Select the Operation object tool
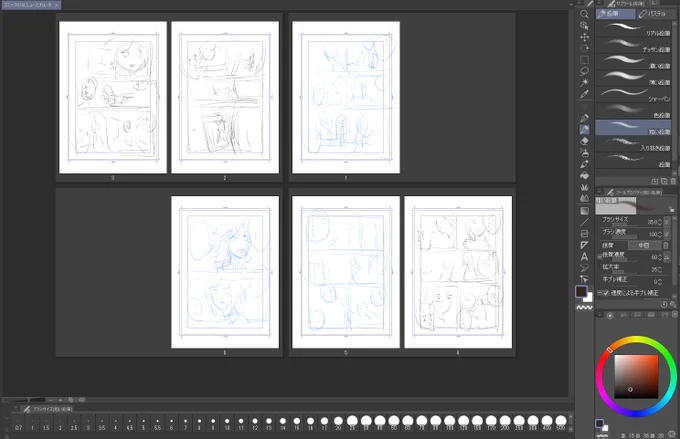Image resolution: width=680 pixels, height=439 pixels. 584,26
